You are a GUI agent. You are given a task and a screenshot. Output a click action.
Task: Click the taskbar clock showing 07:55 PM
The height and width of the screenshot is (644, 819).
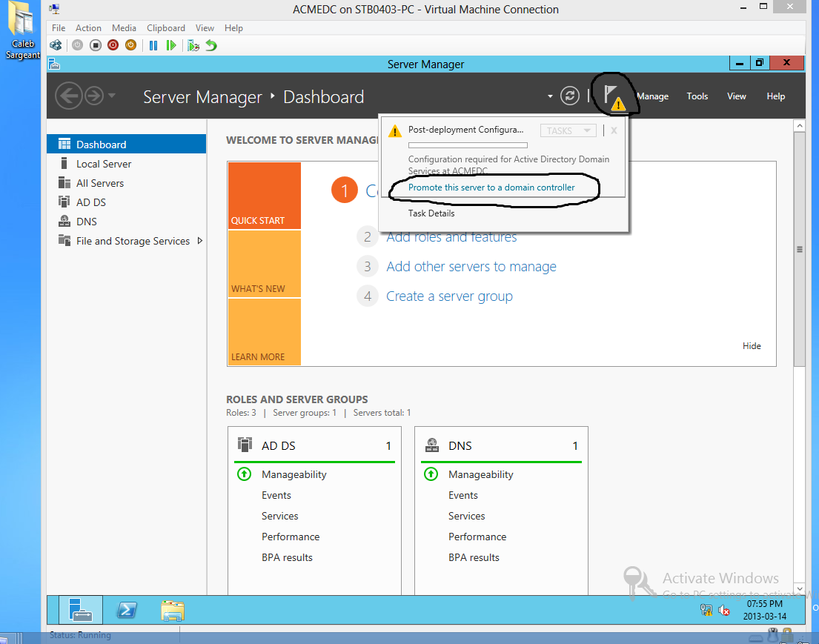pyautogui.click(x=765, y=610)
